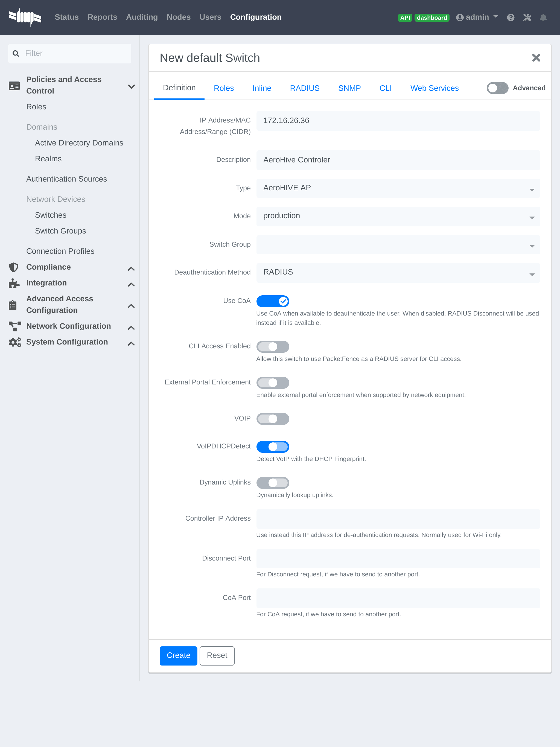Screen dimensions: 560x747
Task: Switch to the Web Services tab
Action: point(434,88)
